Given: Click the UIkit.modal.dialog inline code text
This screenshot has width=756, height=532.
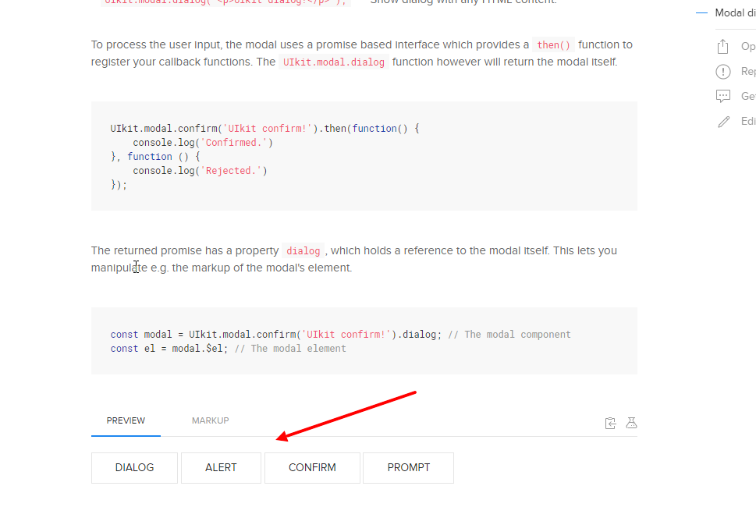Looking at the screenshot, I should pyautogui.click(x=333, y=62).
